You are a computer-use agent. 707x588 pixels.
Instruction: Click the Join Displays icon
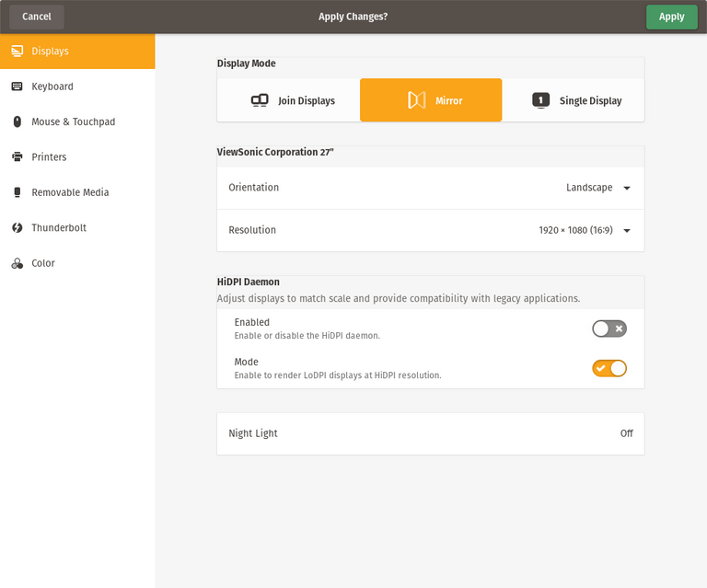pos(260,100)
